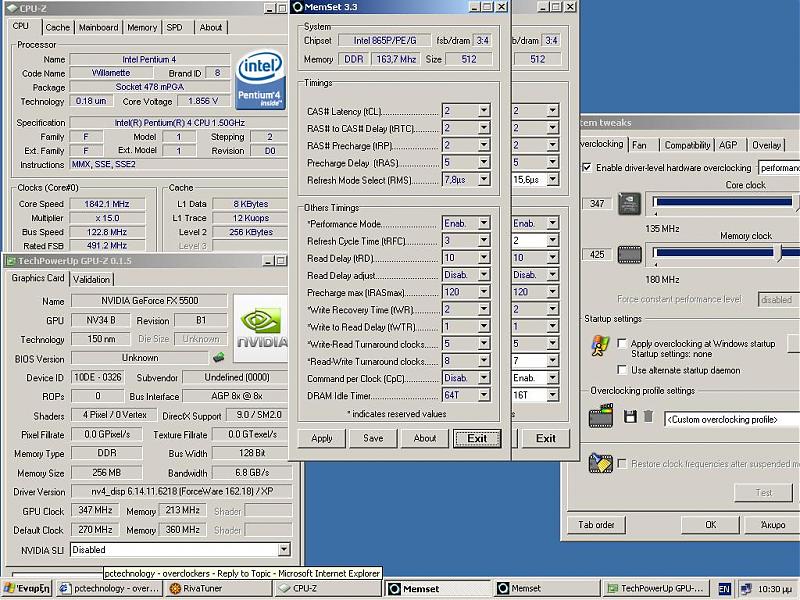Toggle Restore clock frequencies after suspended mode
The height and width of the screenshot is (600, 800).
[x=622, y=463]
